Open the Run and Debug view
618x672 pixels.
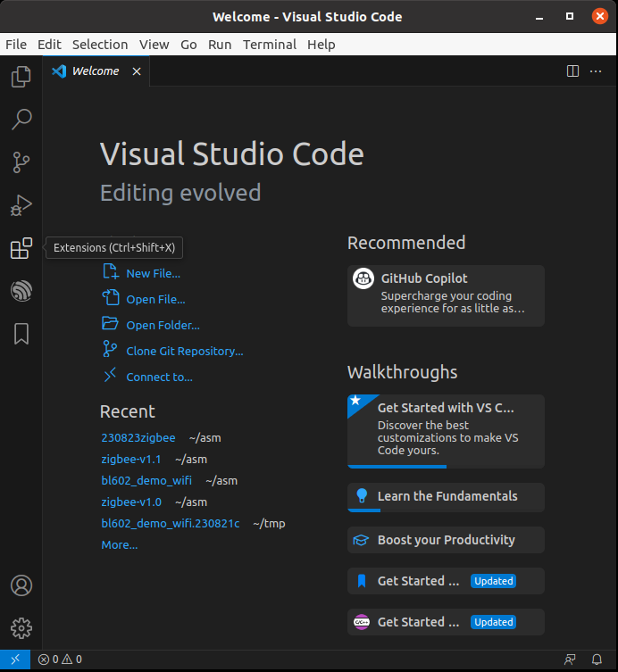pyautogui.click(x=21, y=205)
